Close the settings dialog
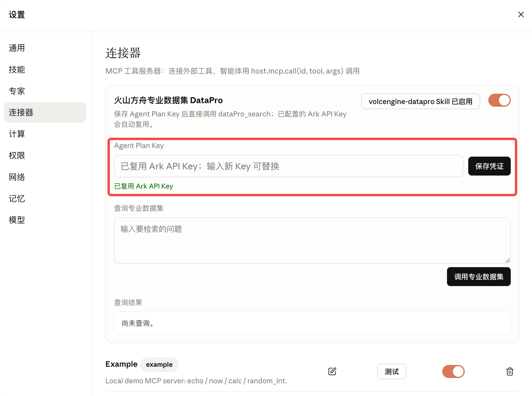Image resolution: width=532 pixels, height=396 pixels. [x=521, y=14]
